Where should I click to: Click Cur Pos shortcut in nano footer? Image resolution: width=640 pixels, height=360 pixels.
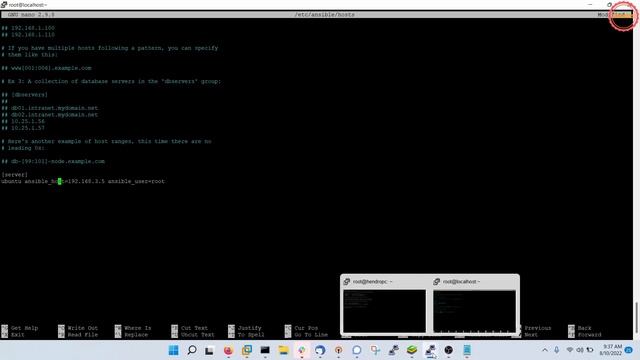(x=301, y=328)
